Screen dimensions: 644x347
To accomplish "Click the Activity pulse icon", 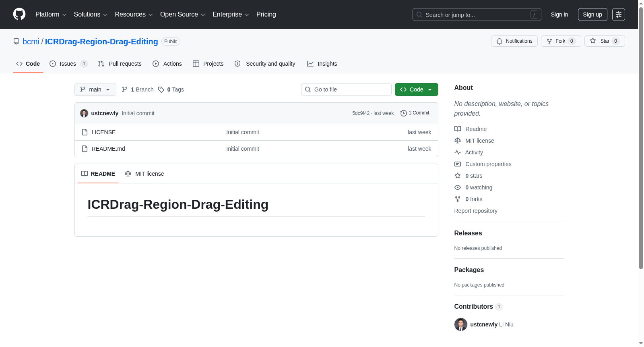I will [458, 152].
